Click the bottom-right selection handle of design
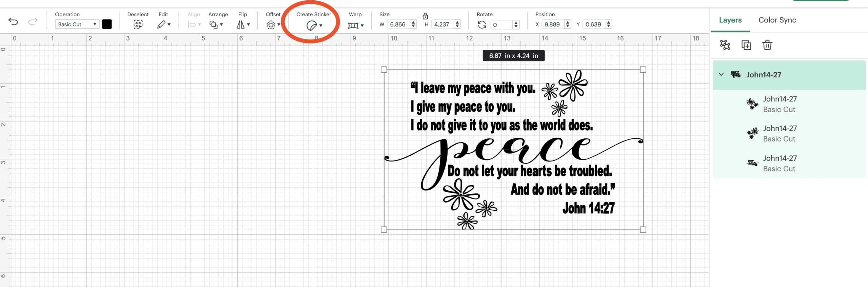 tap(643, 230)
